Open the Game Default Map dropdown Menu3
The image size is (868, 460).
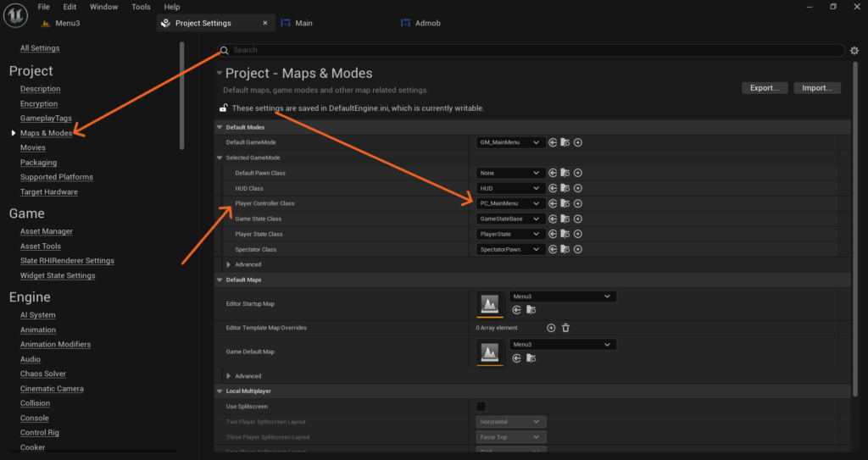(563, 344)
